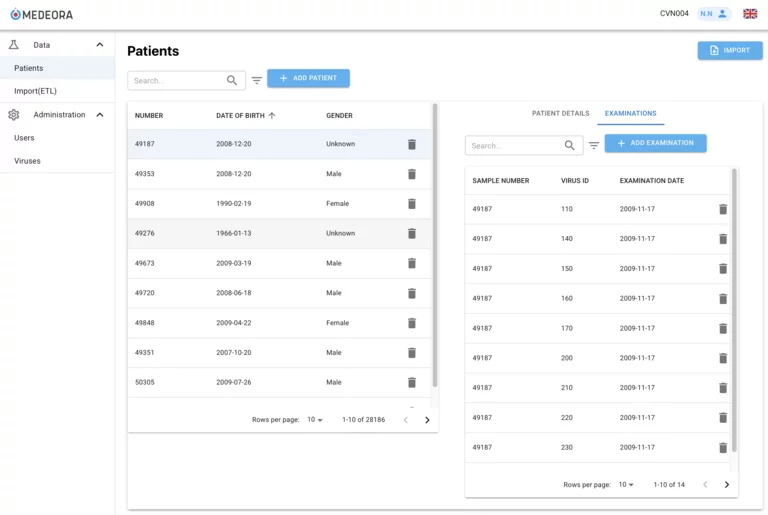Viewport: 768px width, 515px height.
Task: Click the trash icon for patient 49908
Action: (412, 204)
